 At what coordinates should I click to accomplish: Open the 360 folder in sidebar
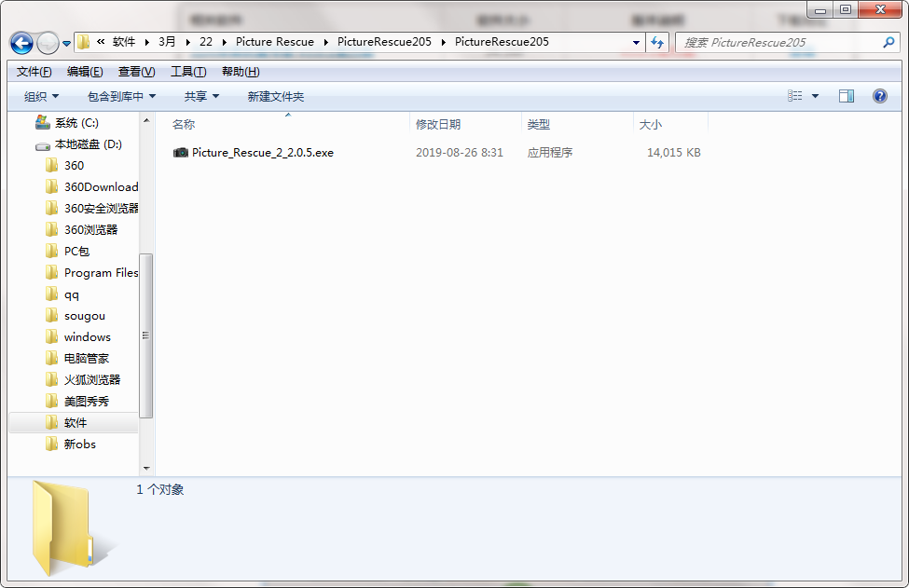pyautogui.click(x=74, y=166)
